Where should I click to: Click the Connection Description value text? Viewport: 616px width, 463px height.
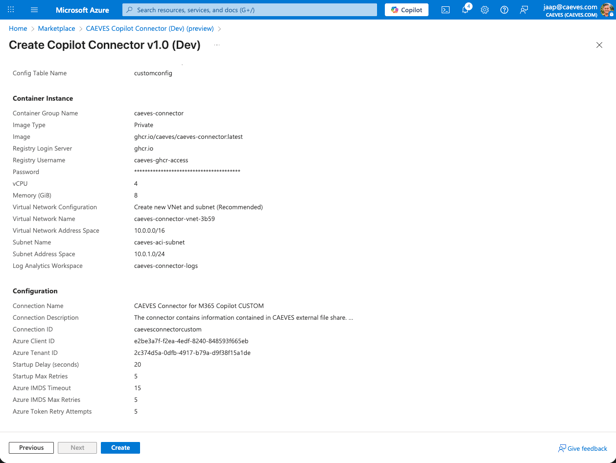[243, 318]
